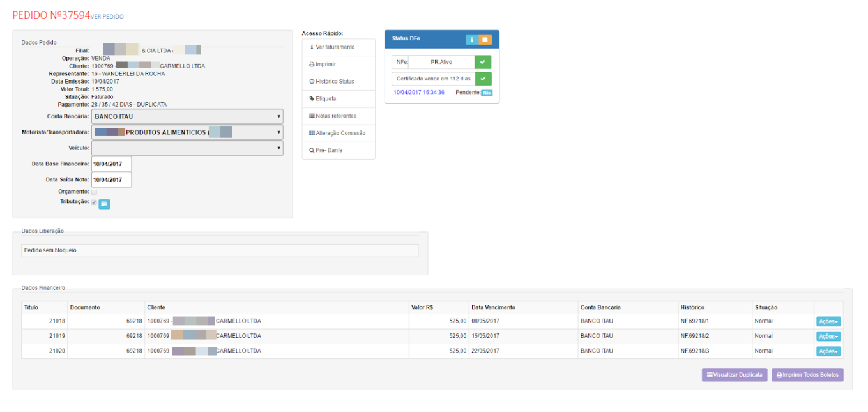Click the Visualizar Duplicata button
The image size is (868, 412).
tap(735, 375)
